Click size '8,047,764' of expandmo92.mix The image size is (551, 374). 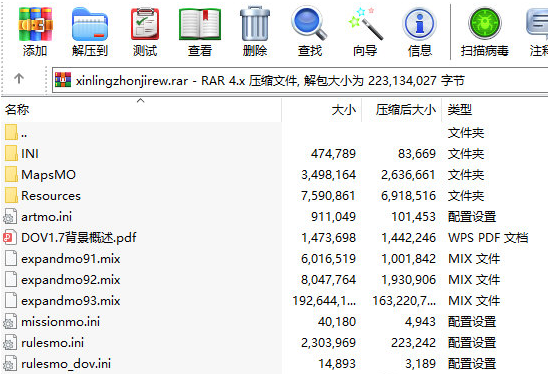click(x=329, y=280)
